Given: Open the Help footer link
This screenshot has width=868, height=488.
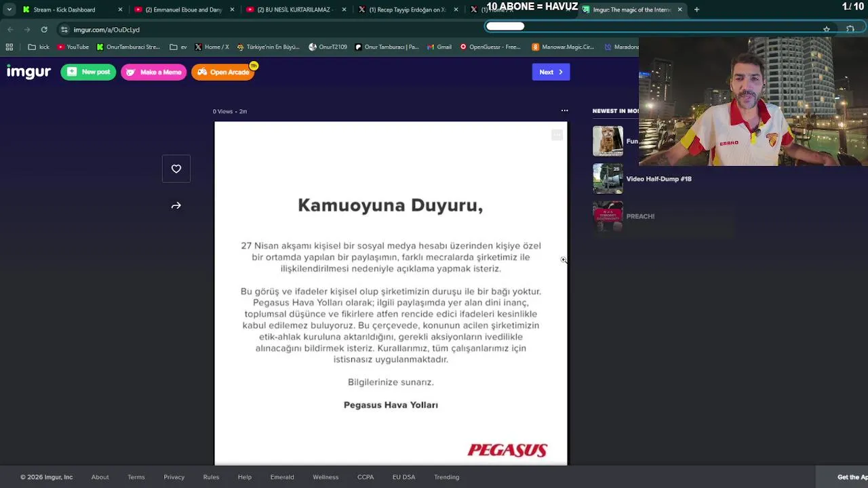Looking at the screenshot, I should (245, 477).
